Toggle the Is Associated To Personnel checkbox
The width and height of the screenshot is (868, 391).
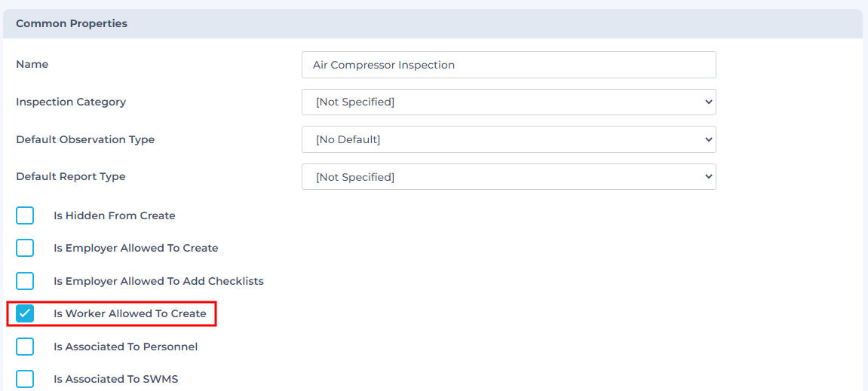point(25,347)
